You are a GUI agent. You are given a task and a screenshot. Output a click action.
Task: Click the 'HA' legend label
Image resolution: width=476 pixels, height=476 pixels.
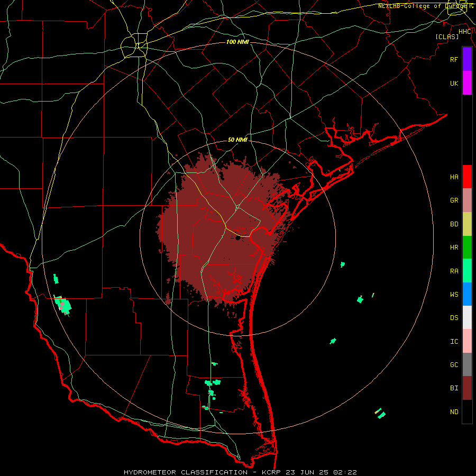click(454, 177)
